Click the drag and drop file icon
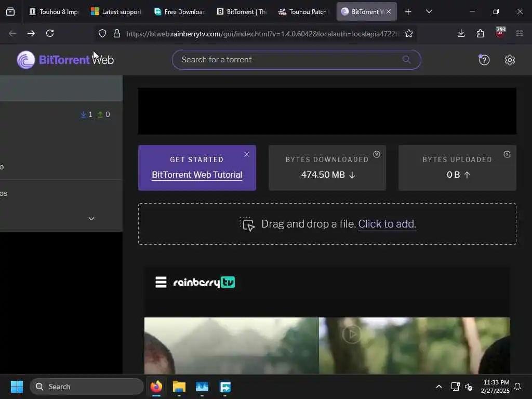 [248, 224]
